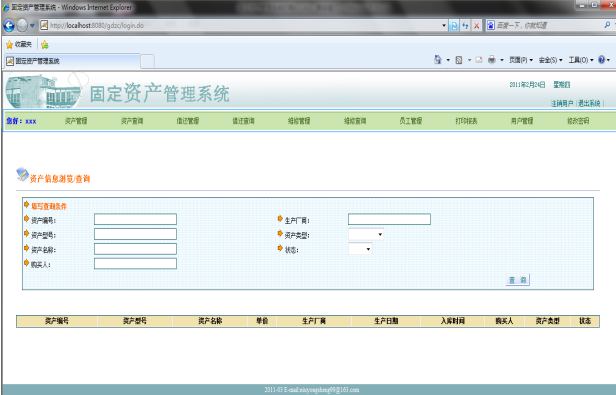This screenshot has height=395, width=616.
Task: Click the red stop loading icon
Action: point(477,26)
